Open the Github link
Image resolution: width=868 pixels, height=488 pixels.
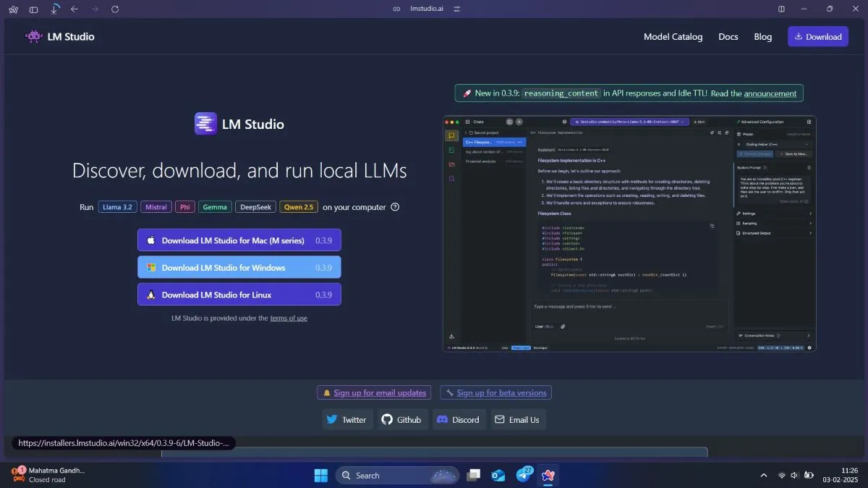pyautogui.click(x=401, y=419)
